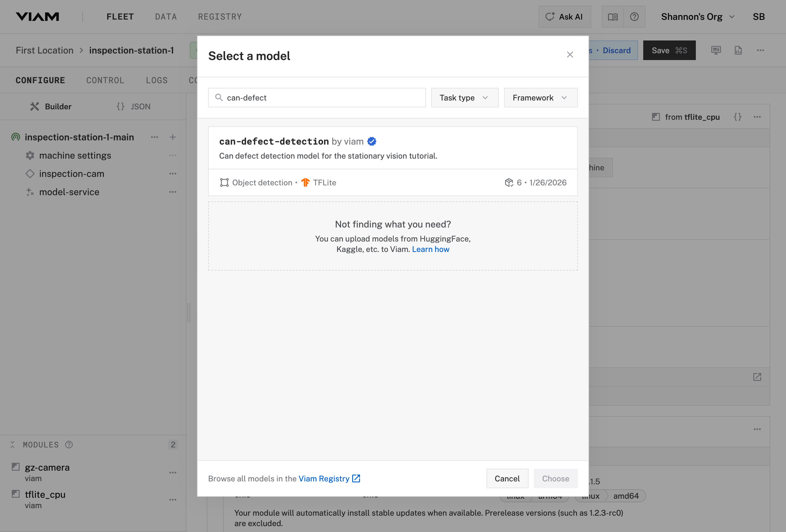
Task: Open the Task type dropdown
Action: (x=464, y=98)
